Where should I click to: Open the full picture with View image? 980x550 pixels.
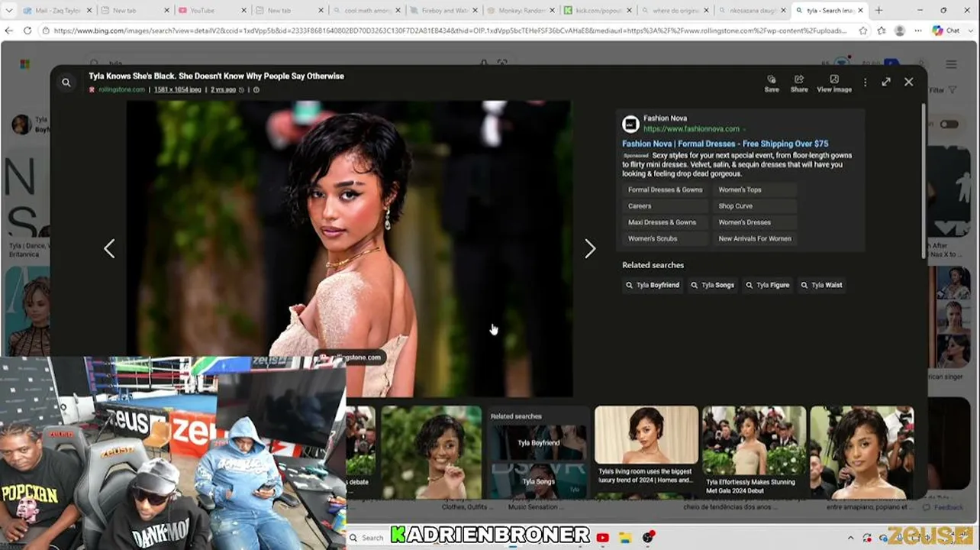point(834,83)
